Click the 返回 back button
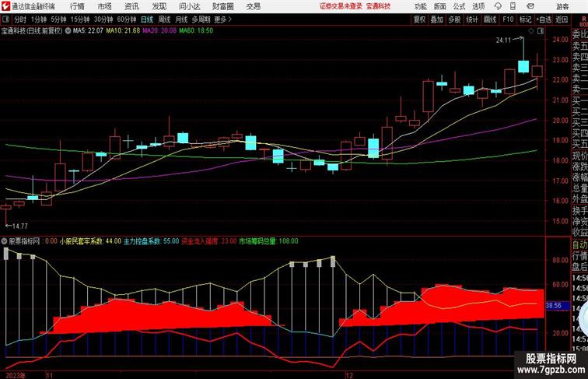Image resolution: width=588 pixels, height=379 pixels. click(562, 19)
